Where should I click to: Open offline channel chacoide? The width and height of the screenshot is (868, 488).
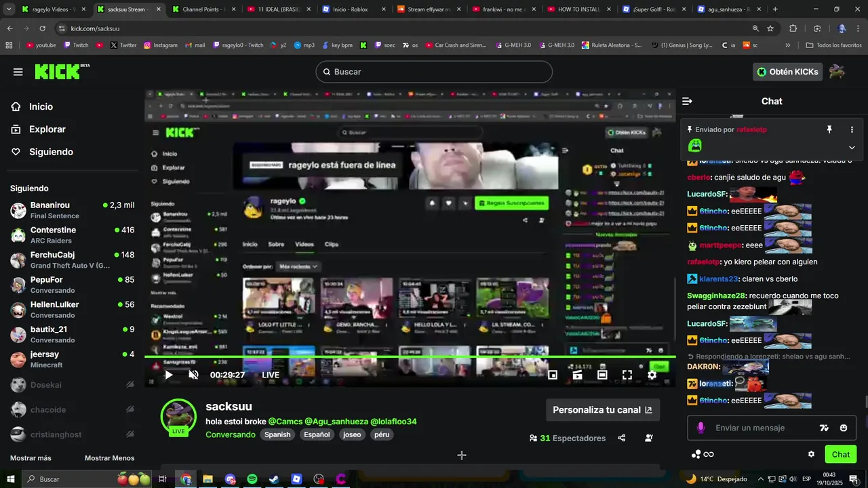click(72, 409)
